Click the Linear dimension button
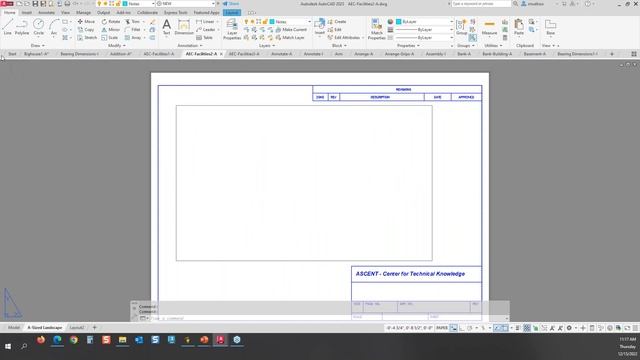 tap(205, 21)
